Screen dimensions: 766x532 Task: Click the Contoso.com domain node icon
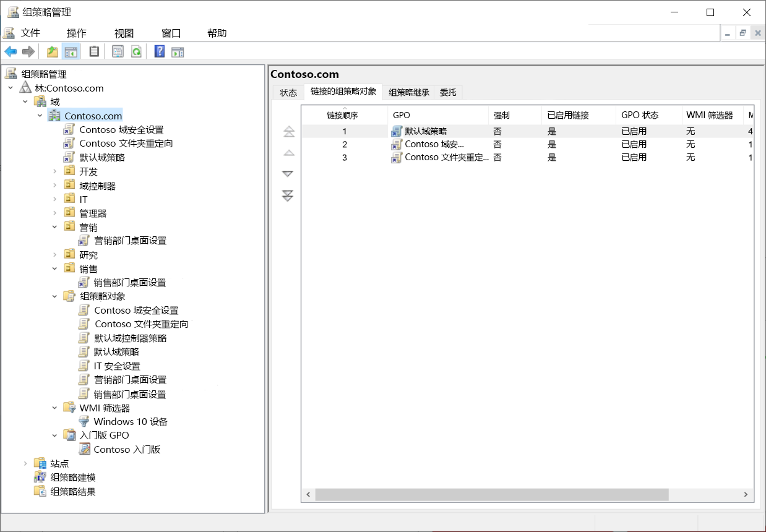click(x=54, y=116)
